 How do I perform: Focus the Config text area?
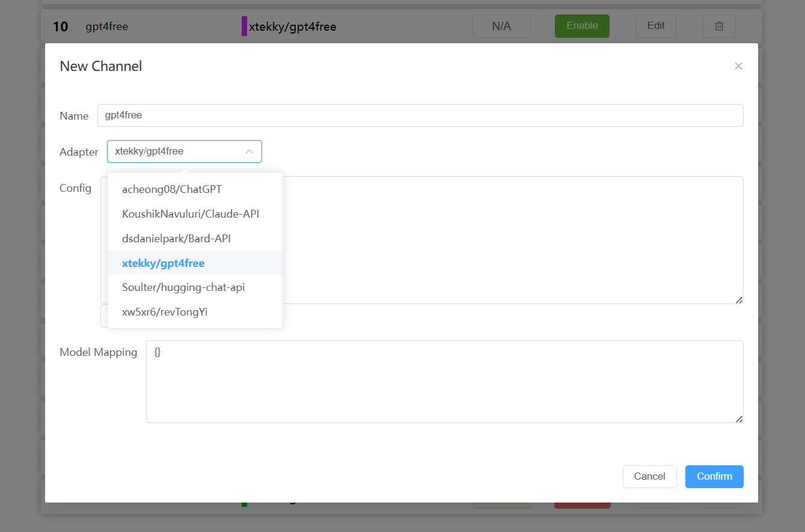click(x=511, y=239)
